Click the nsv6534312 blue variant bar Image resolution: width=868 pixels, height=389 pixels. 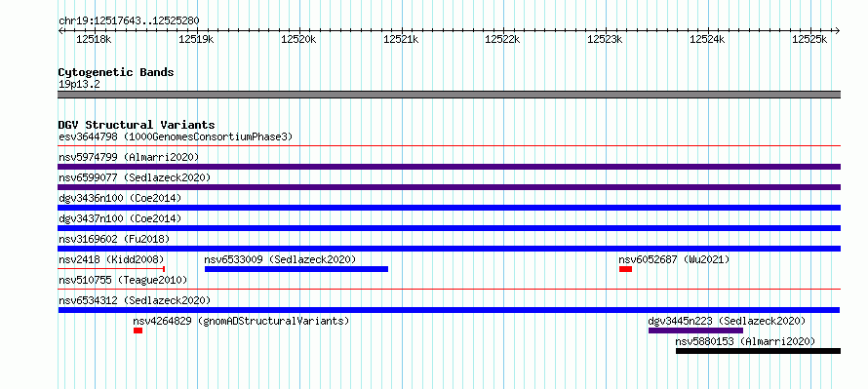point(449,310)
